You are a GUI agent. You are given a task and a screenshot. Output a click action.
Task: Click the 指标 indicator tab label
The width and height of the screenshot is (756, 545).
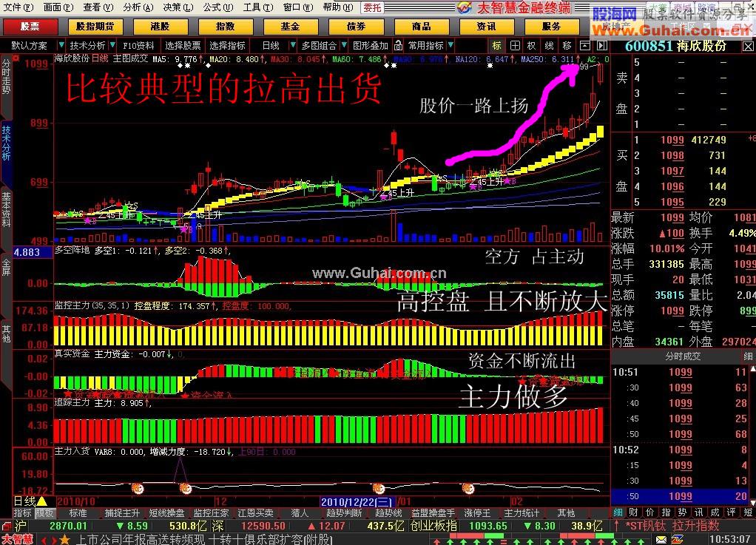[22, 513]
